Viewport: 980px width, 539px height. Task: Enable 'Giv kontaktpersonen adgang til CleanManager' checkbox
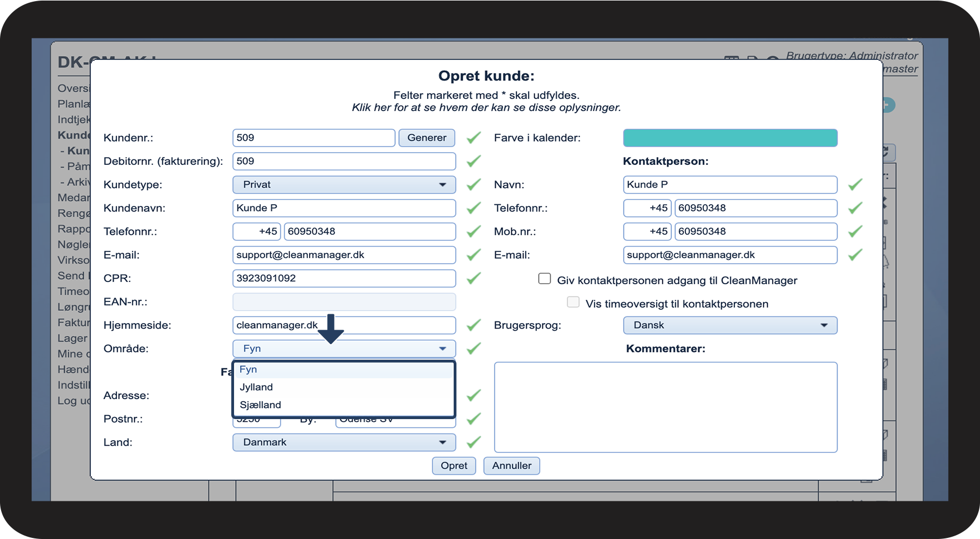coord(545,279)
